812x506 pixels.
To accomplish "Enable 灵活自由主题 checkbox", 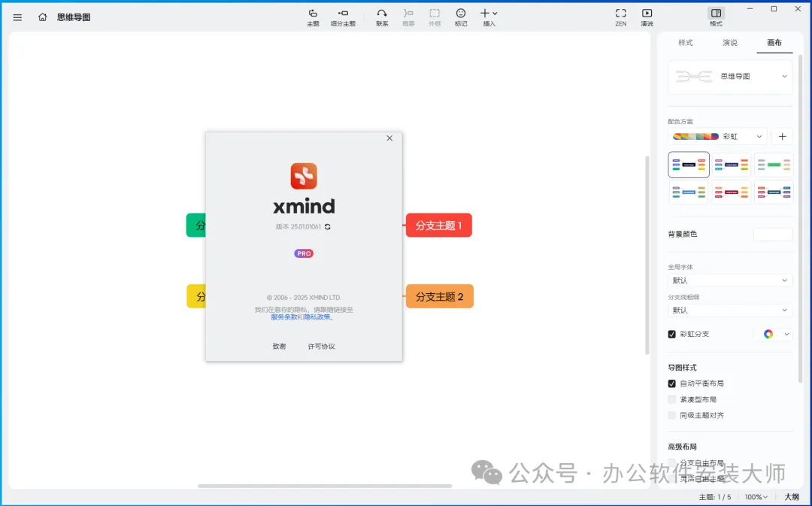I will point(671,478).
